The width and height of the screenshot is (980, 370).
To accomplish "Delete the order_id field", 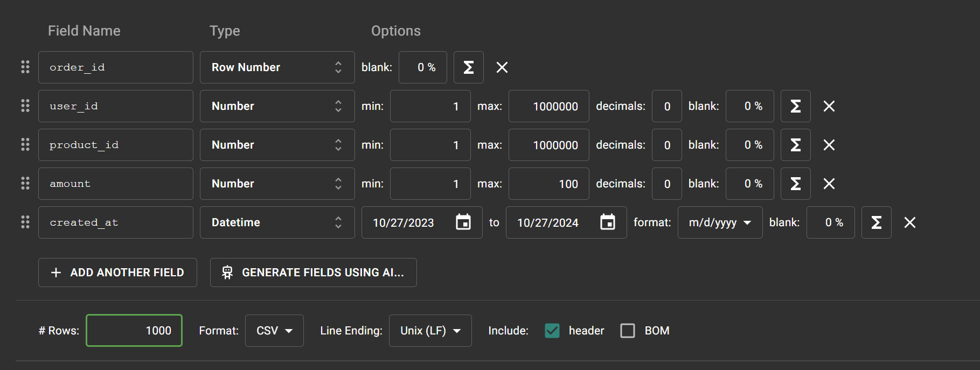I will pos(502,67).
